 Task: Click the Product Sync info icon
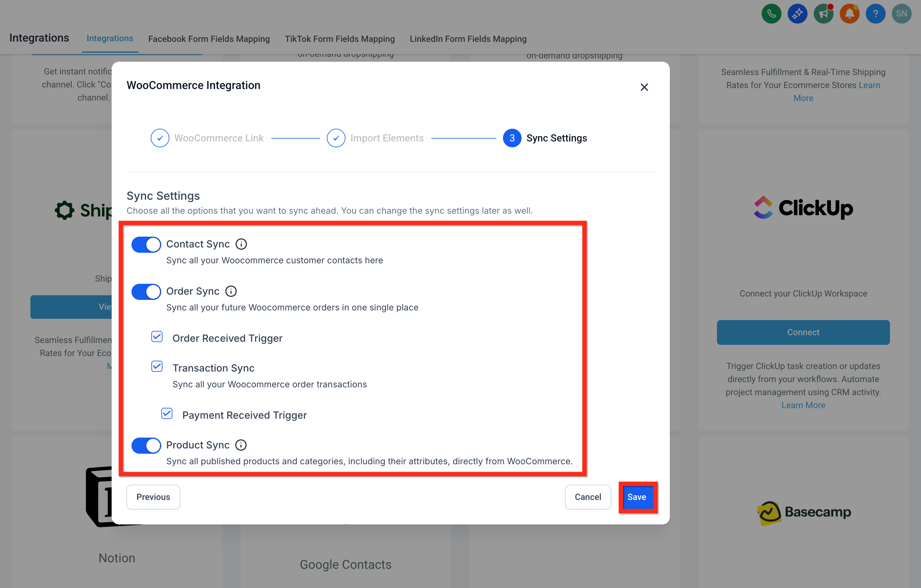pyautogui.click(x=241, y=445)
